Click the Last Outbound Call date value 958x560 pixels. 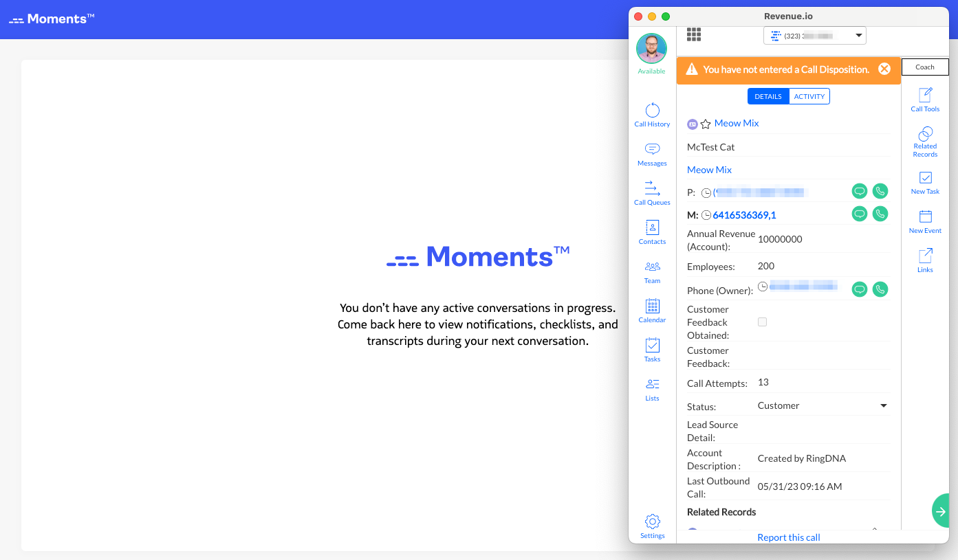[800, 486]
